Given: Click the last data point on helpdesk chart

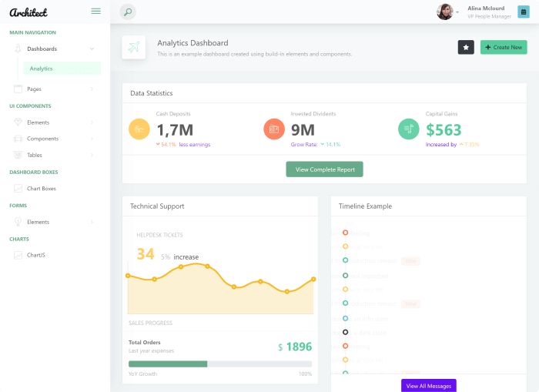Looking at the screenshot, I should (x=313, y=280).
